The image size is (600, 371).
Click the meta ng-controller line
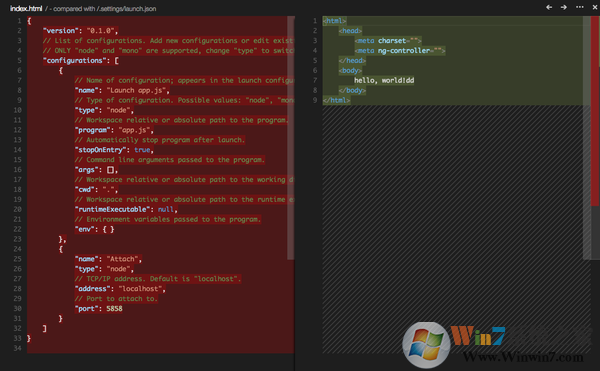(399, 50)
